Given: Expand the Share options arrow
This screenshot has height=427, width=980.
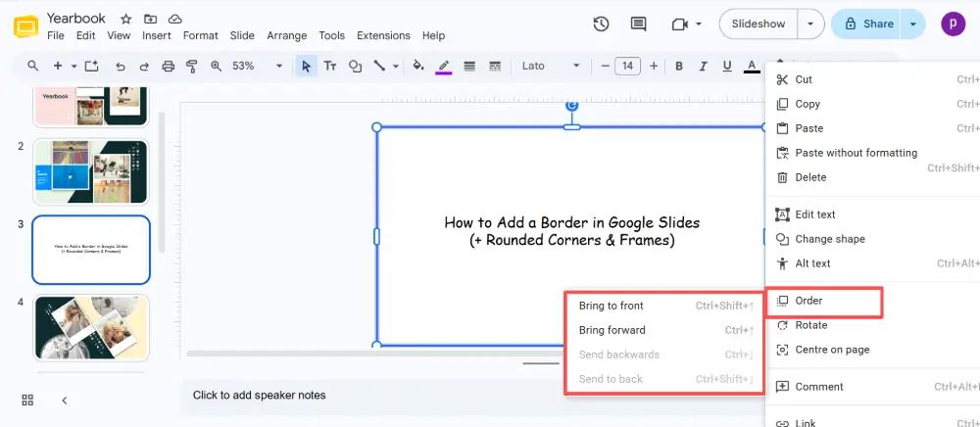Looking at the screenshot, I should [913, 24].
